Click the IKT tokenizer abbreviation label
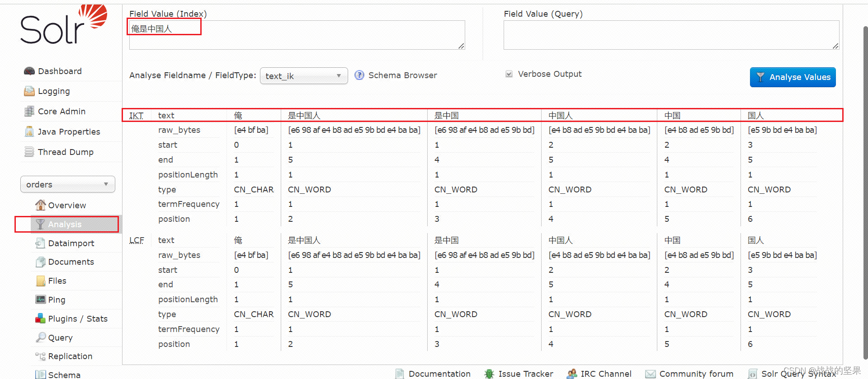868x379 pixels. pyautogui.click(x=137, y=116)
